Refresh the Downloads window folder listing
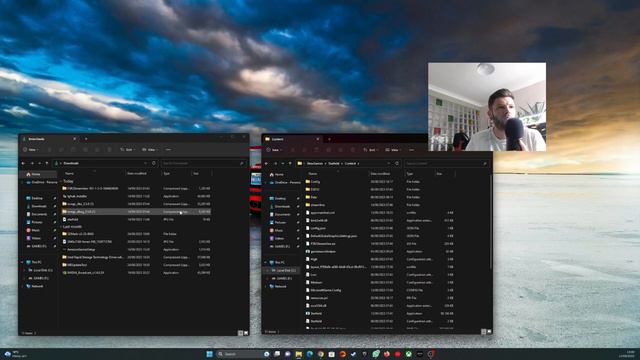640x360 pixels. (x=154, y=163)
